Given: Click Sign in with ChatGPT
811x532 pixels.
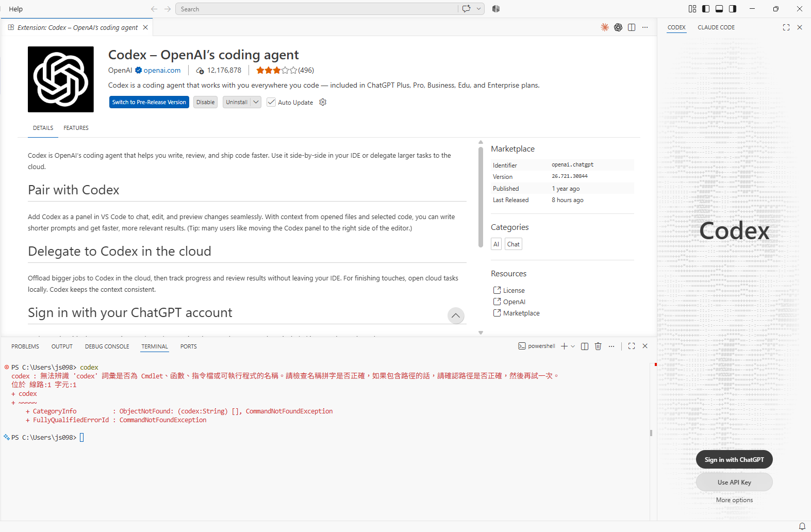Looking at the screenshot, I should click(x=734, y=459).
